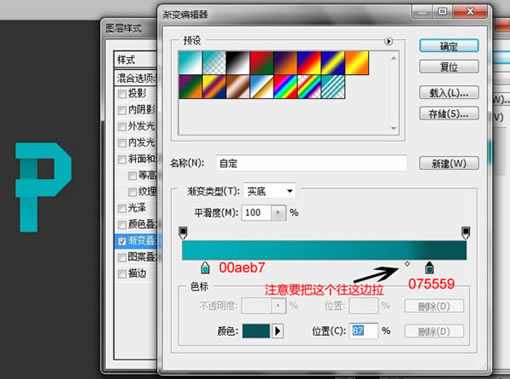Expand the 平滑度 smoothness slider arrow
The image size is (510, 379).
tap(278, 213)
